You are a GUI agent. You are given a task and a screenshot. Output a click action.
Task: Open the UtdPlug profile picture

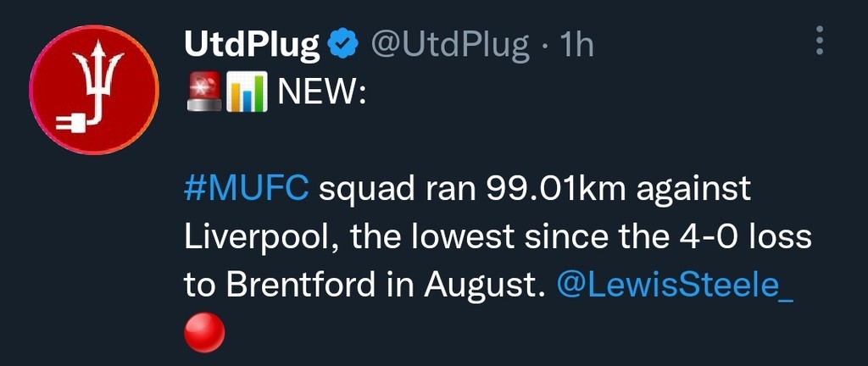pos(94,90)
